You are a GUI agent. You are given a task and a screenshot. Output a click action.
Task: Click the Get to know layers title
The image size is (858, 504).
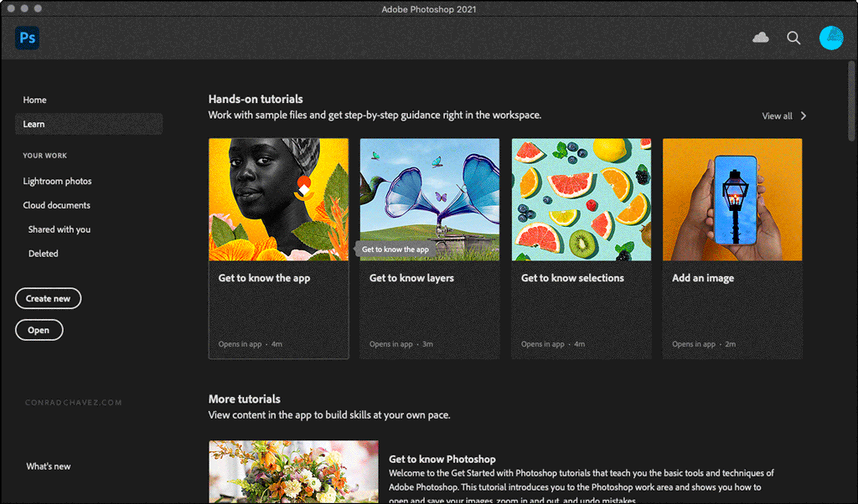[x=411, y=278]
